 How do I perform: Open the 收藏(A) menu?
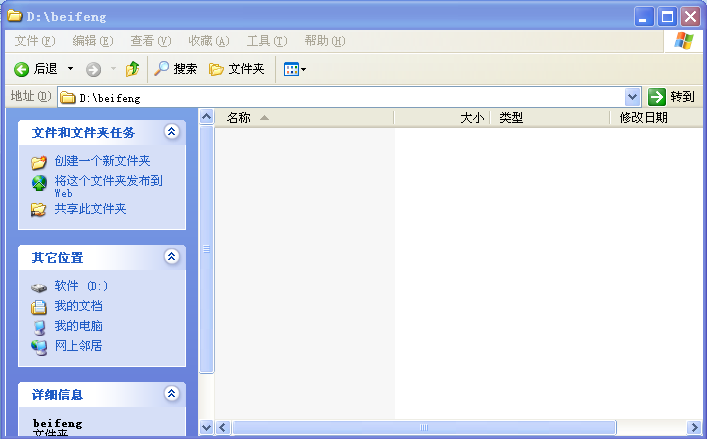tap(209, 41)
